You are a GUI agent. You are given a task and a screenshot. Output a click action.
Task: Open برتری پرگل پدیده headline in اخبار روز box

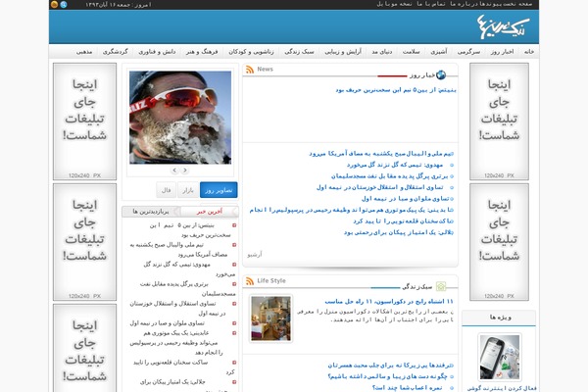390,176
